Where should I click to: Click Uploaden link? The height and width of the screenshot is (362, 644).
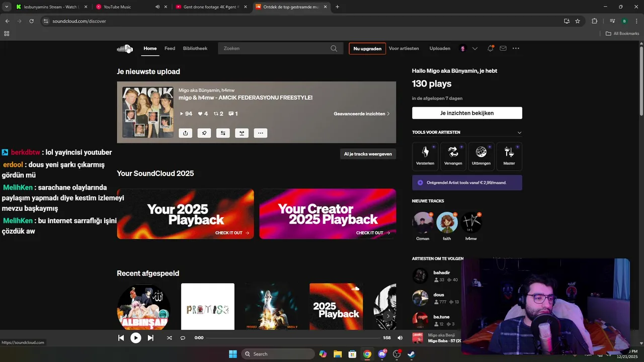pyautogui.click(x=440, y=49)
